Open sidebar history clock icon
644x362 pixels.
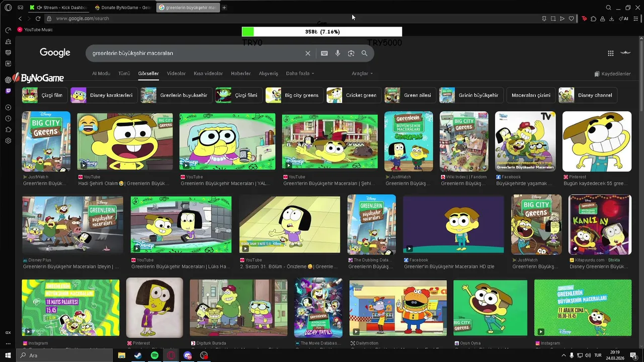tap(8, 119)
